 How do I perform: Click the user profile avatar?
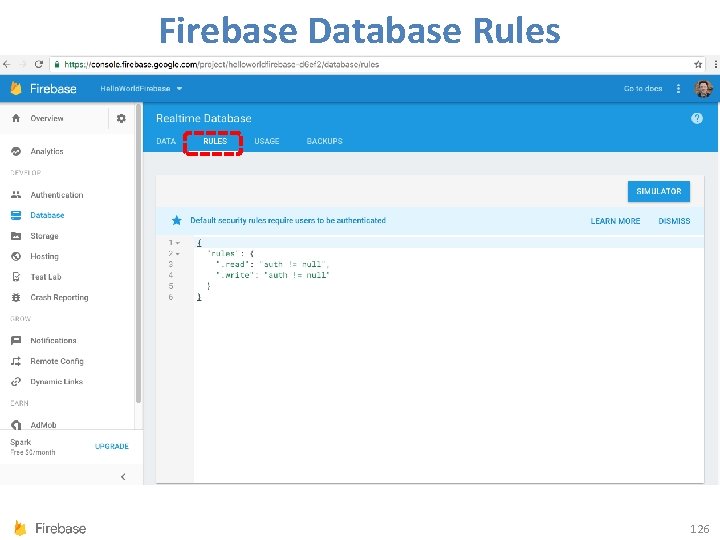(x=703, y=89)
